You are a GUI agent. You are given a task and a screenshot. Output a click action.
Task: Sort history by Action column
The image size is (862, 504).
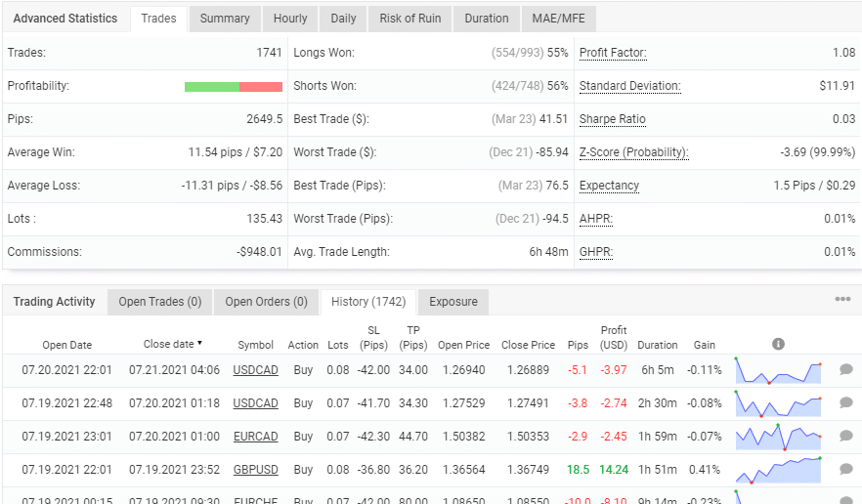[303, 345]
